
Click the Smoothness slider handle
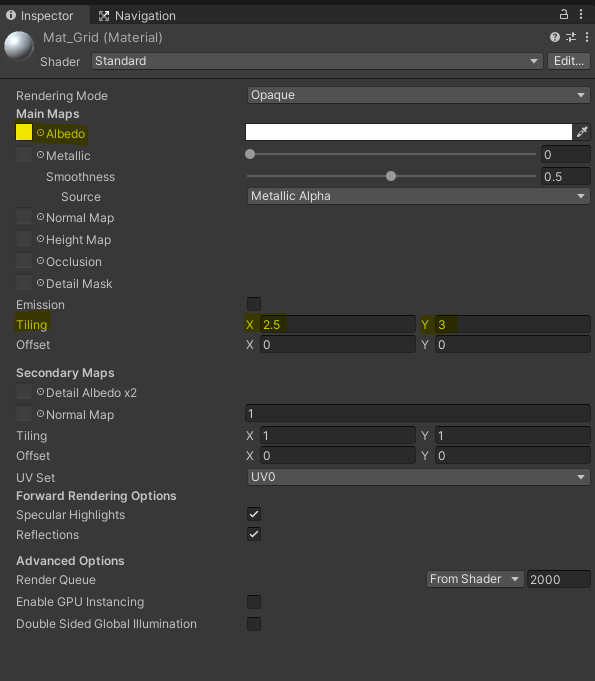pos(391,176)
